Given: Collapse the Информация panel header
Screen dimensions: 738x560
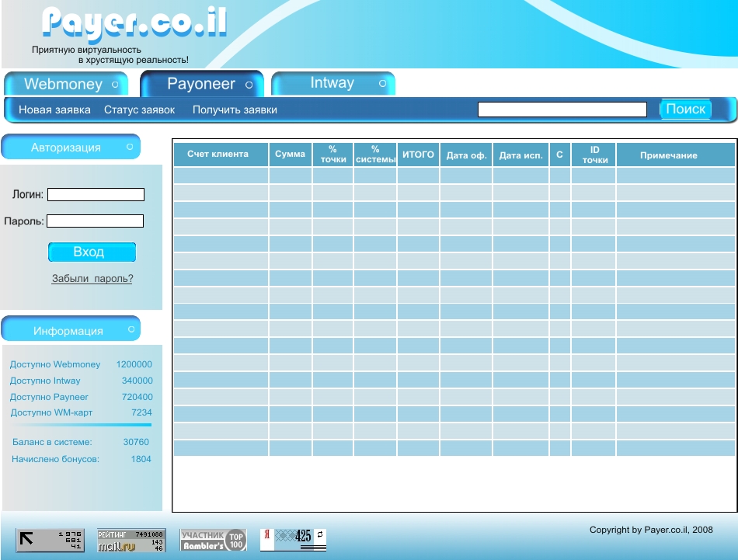Looking at the screenshot, I should point(71,329).
